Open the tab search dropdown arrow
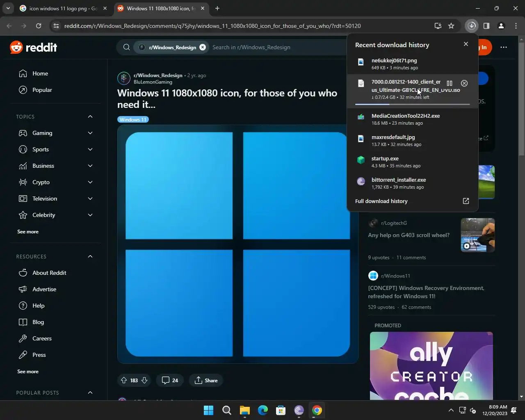Viewport: 525px width, 420px height. (x=8, y=8)
